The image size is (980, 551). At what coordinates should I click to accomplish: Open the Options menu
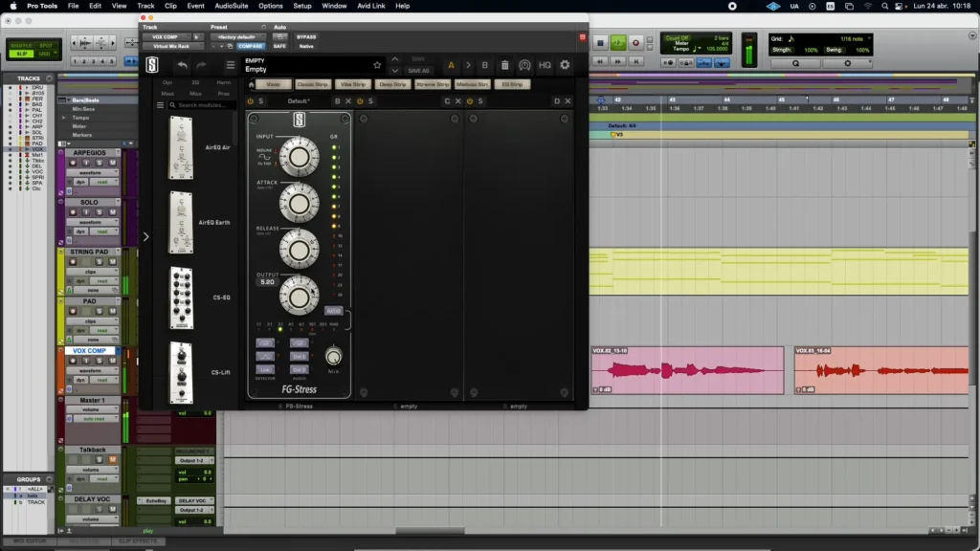(271, 6)
